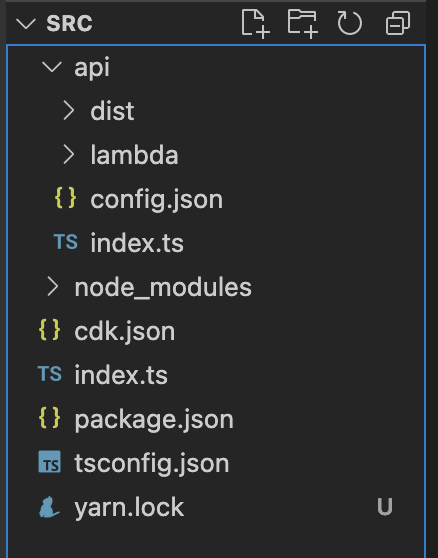Collapse the SRC section chevron
Screen dimensions: 438x558
tap(26, 24)
